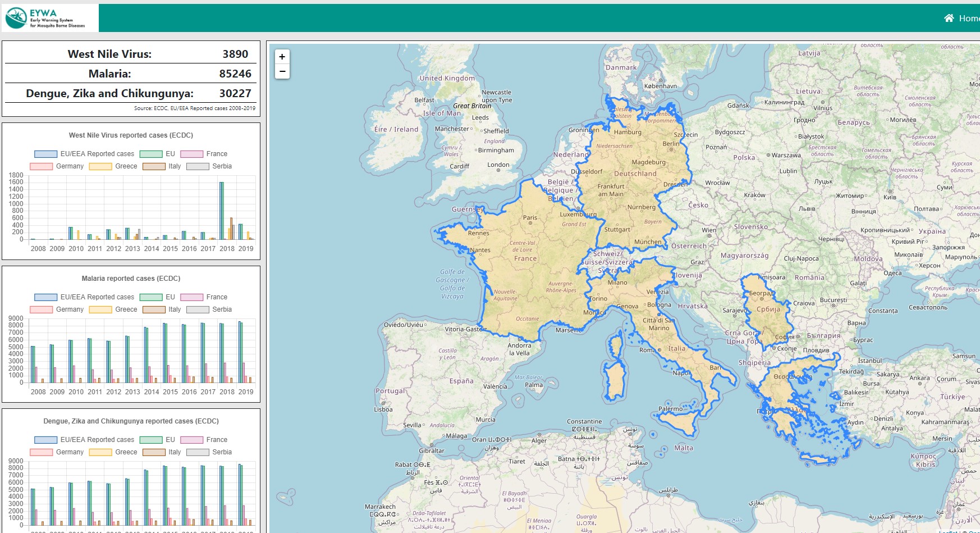Screen dimensions: 980x533
Task: Click Dengue, Zika and Chikungunya total 30227
Action: pos(235,93)
